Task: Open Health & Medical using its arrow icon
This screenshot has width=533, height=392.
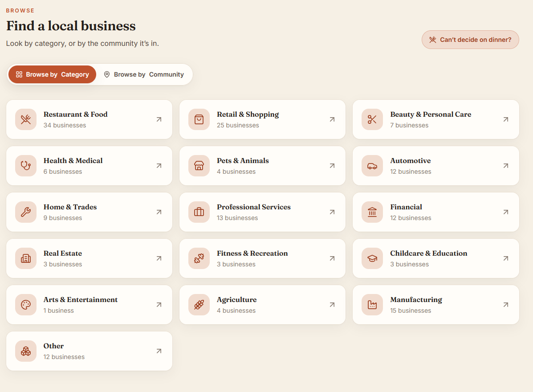Action: pos(159,166)
